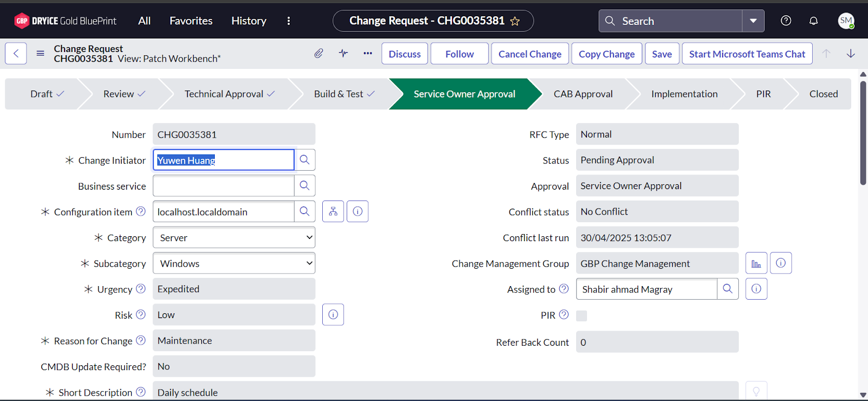The image size is (868, 401).
Task: Open the form context hamburger menu
Action: pyautogui.click(x=40, y=53)
